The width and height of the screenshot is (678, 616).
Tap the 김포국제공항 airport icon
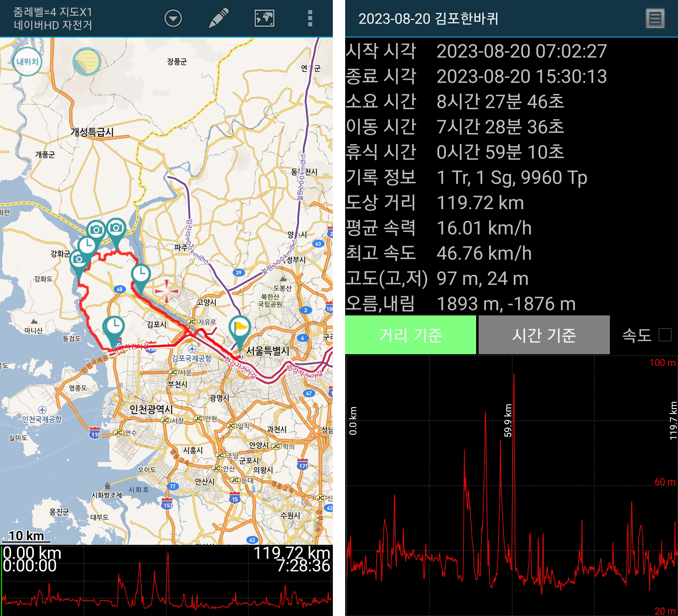pos(192,349)
